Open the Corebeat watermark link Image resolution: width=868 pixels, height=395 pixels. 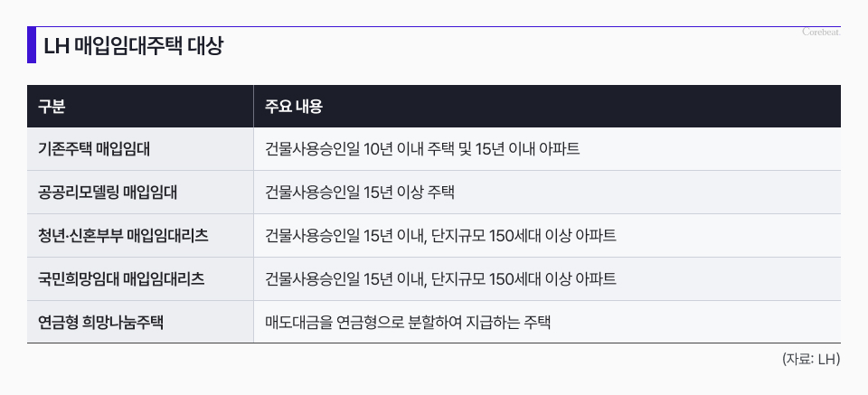(x=821, y=33)
